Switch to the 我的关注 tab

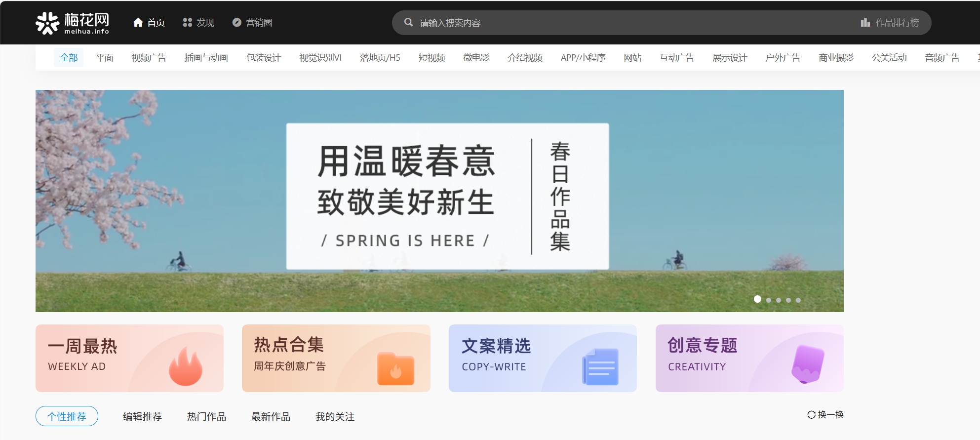(335, 417)
